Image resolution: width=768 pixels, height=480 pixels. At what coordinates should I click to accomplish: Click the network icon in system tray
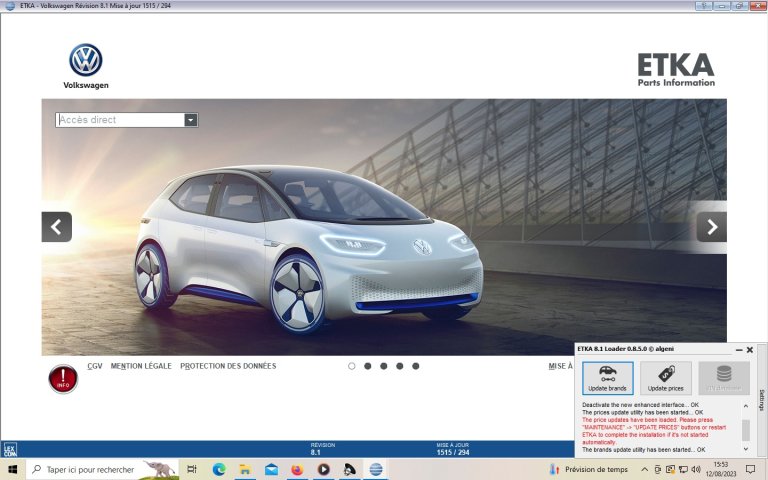pos(683,469)
